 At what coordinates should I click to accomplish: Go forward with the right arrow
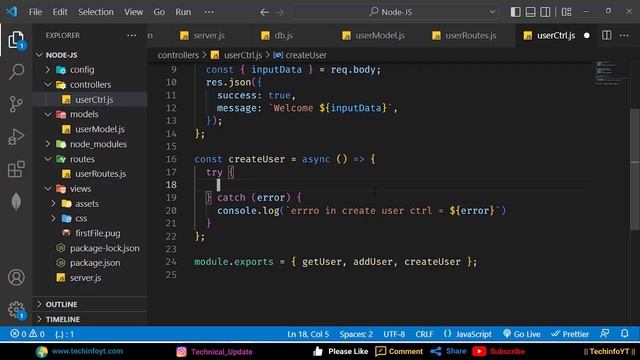[x=280, y=12]
